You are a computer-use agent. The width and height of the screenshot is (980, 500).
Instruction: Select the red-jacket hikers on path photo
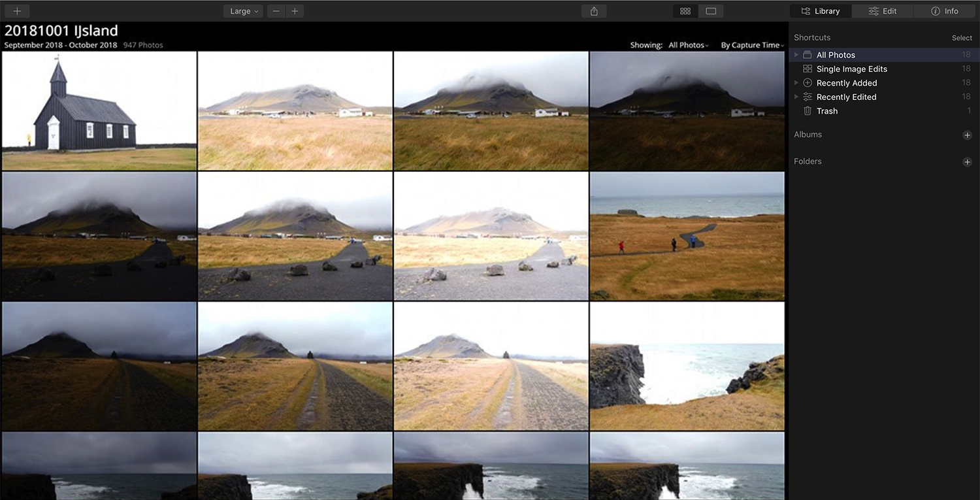687,236
